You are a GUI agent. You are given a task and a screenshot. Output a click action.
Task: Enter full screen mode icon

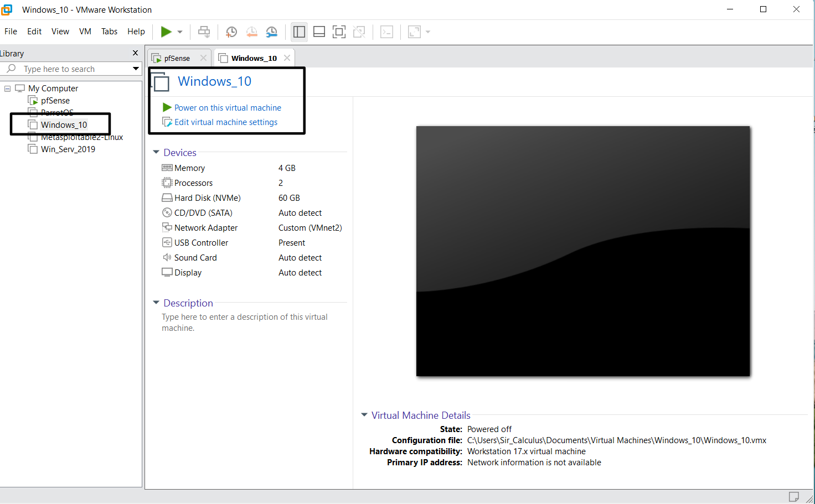[x=339, y=32]
